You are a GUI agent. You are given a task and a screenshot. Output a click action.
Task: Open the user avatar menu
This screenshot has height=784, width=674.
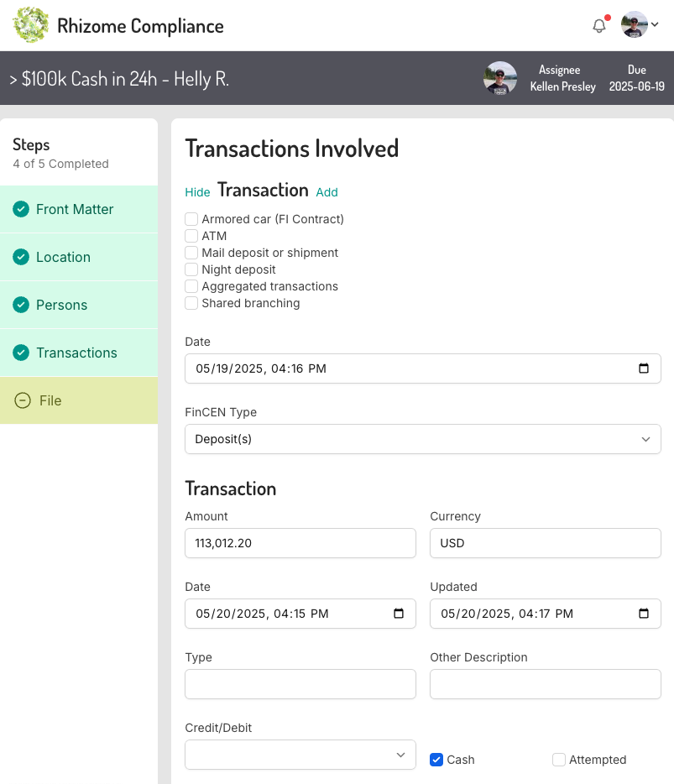[x=634, y=24]
